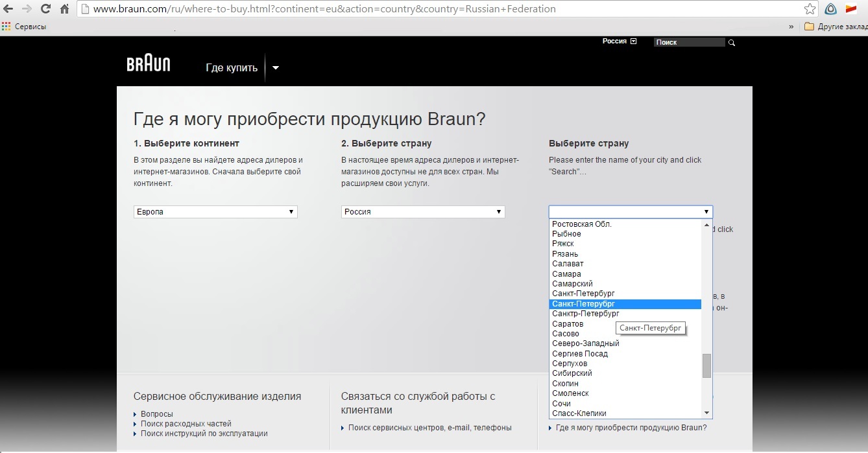The width and height of the screenshot is (868, 453).
Task: Select Рязань in the city list
Action: click(625, 254)
